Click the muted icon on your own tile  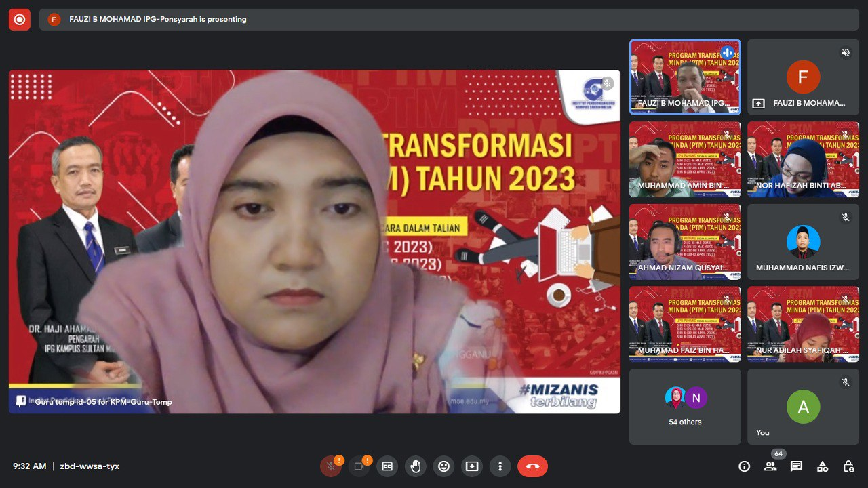point(846,382)
